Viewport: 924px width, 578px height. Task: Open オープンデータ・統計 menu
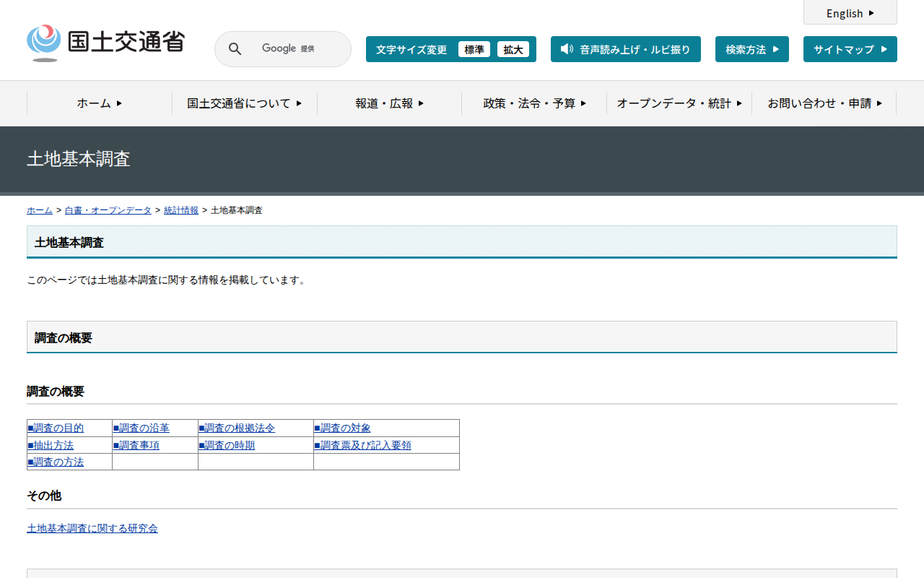pos(679,103)
